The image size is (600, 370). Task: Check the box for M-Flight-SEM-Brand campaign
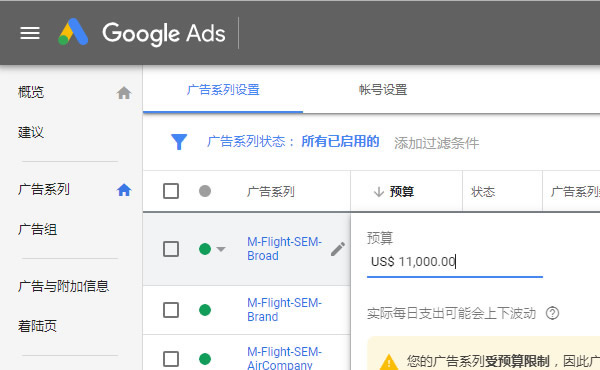[x=171, y=310]
